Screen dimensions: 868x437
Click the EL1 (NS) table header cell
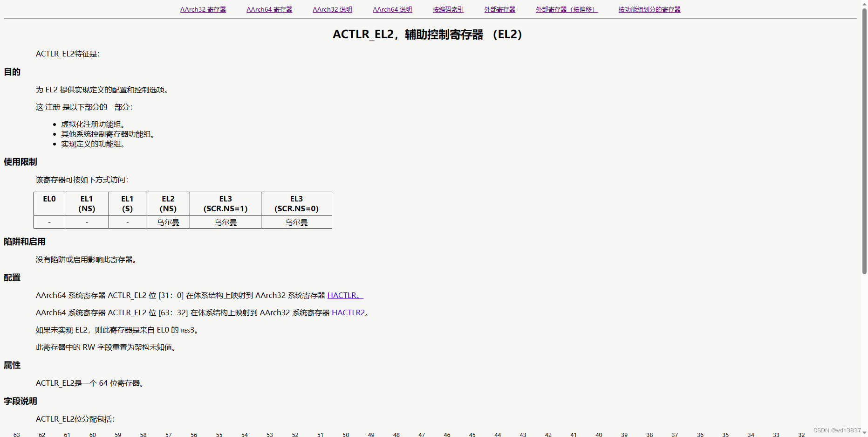coord(87,204)
